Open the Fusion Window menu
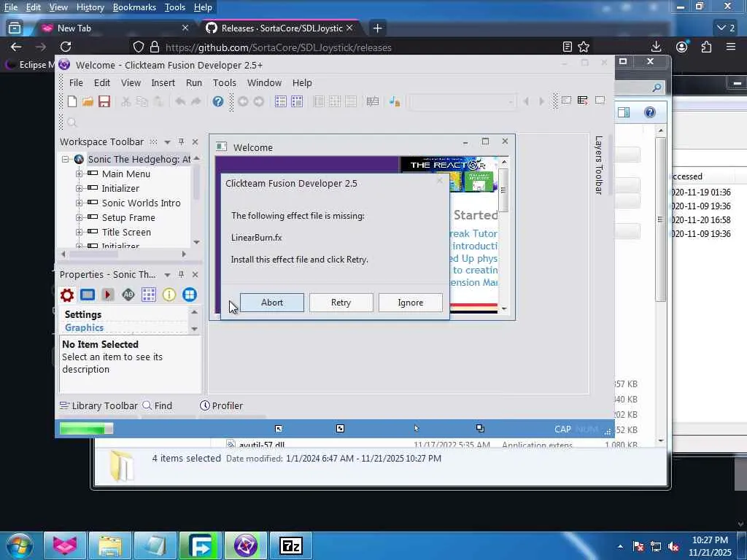Image resolution: width=747 pixels, height=560 pixels. [x=264, y=82]
